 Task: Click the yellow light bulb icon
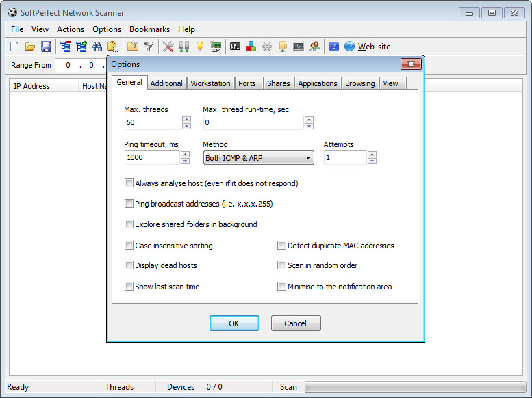coord(200,47)
